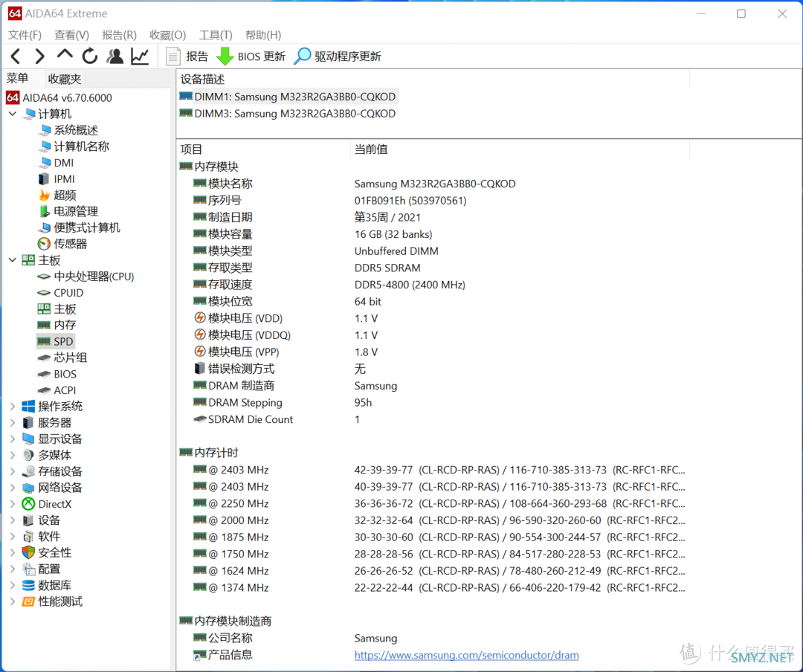803x672 pixels.
Task: Expand the 显示设备 tree node
Action: click(x=13, y=439)
